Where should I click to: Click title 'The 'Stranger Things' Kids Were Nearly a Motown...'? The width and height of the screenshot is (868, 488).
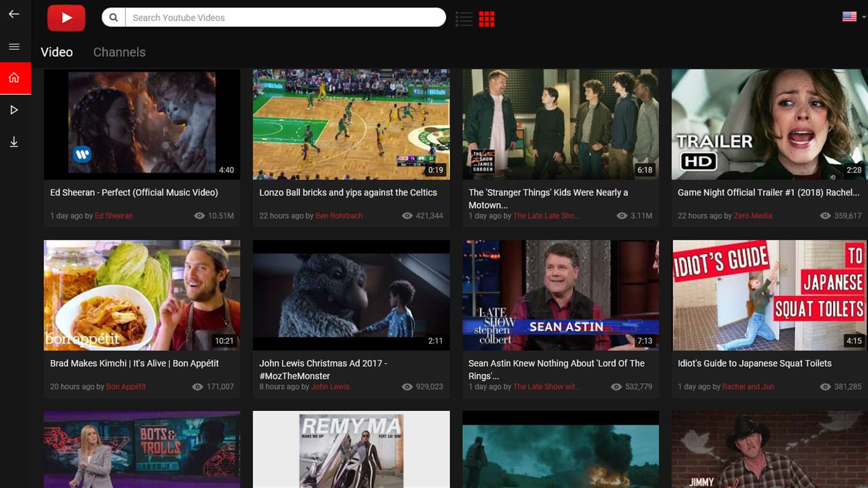click(549, 199)
